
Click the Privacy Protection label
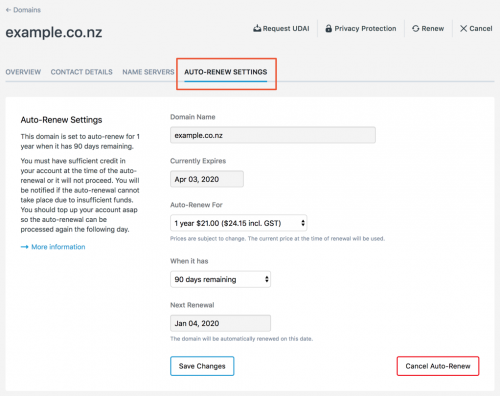(365, 28)
